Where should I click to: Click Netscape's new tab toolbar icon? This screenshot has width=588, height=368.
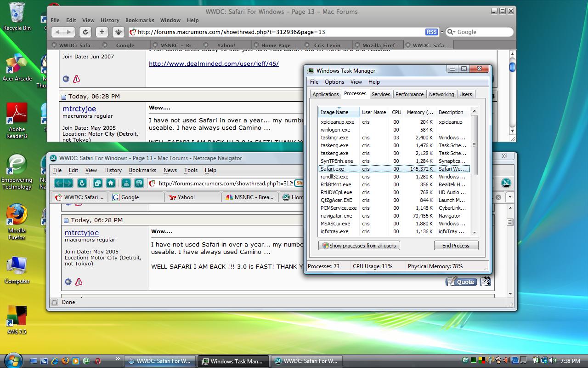click(x=98, y=183)
